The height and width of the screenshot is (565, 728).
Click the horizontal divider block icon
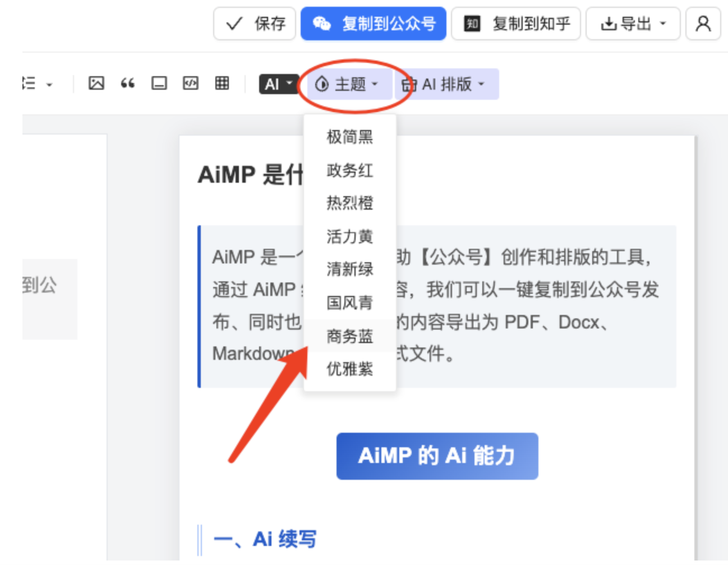click(159, 84)
